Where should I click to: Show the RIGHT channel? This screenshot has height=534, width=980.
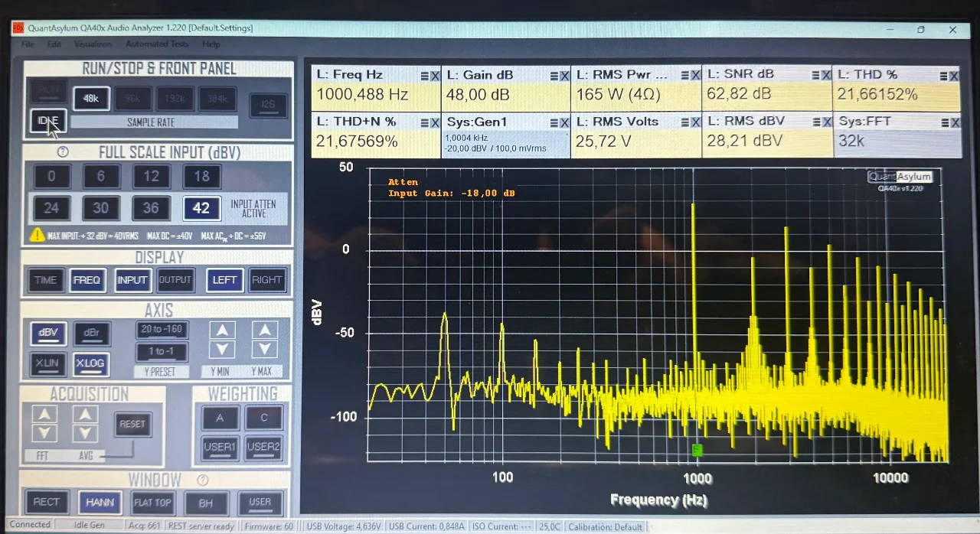[267, 280]
